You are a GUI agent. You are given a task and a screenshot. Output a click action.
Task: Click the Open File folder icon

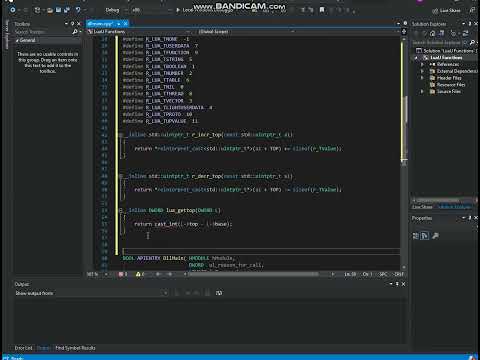tap(50, 10)
